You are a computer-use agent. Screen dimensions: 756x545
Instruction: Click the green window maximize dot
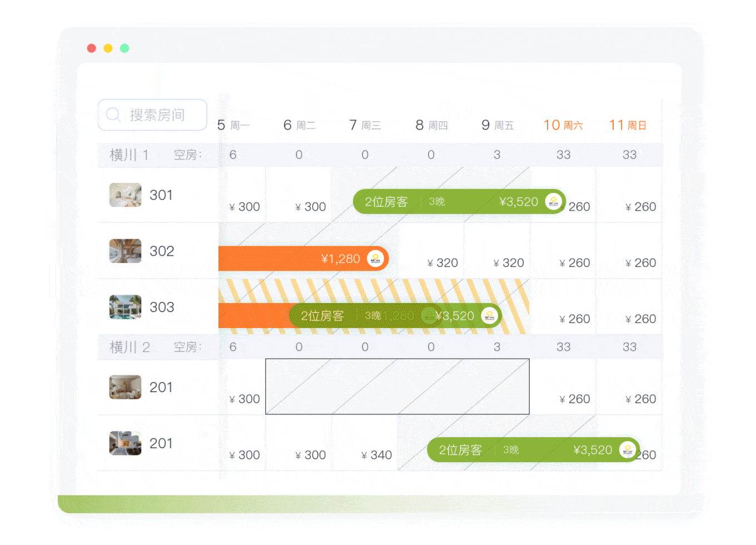tap(125, 48)
